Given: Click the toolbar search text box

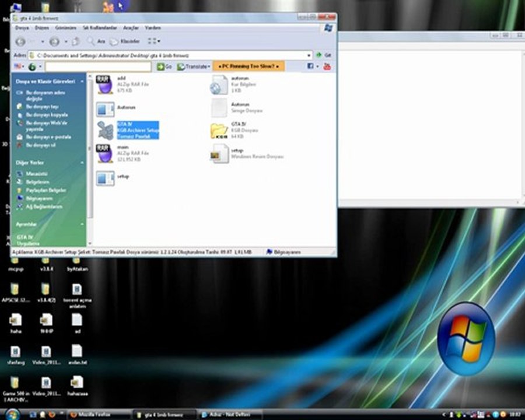Looking at the screenshot, I should (x=98, y=66).
